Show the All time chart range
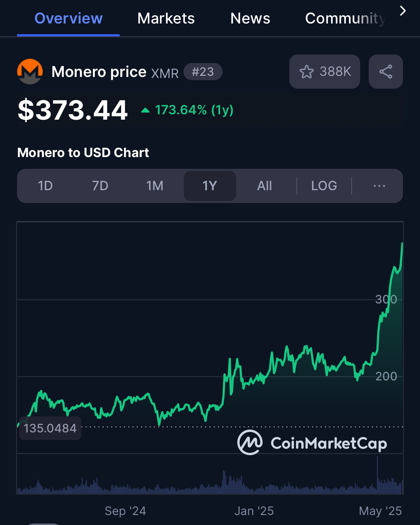This screenshot has height=525, width=420. coord(265,186)
